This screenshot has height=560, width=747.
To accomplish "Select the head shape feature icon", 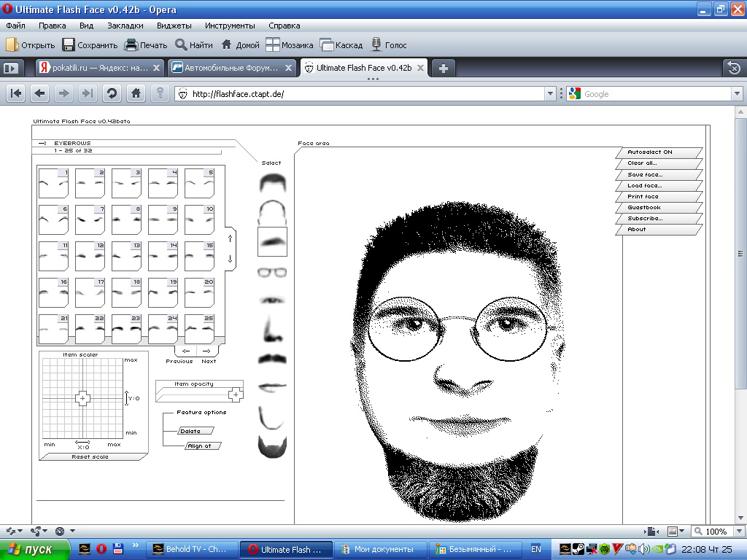I will point(272,212).
